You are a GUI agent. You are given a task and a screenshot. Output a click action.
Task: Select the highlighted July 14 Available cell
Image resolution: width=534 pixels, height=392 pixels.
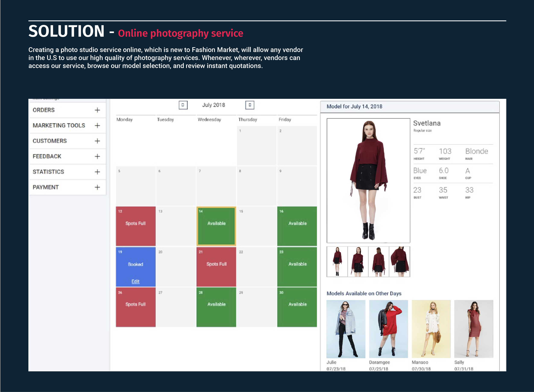[216, 226]
